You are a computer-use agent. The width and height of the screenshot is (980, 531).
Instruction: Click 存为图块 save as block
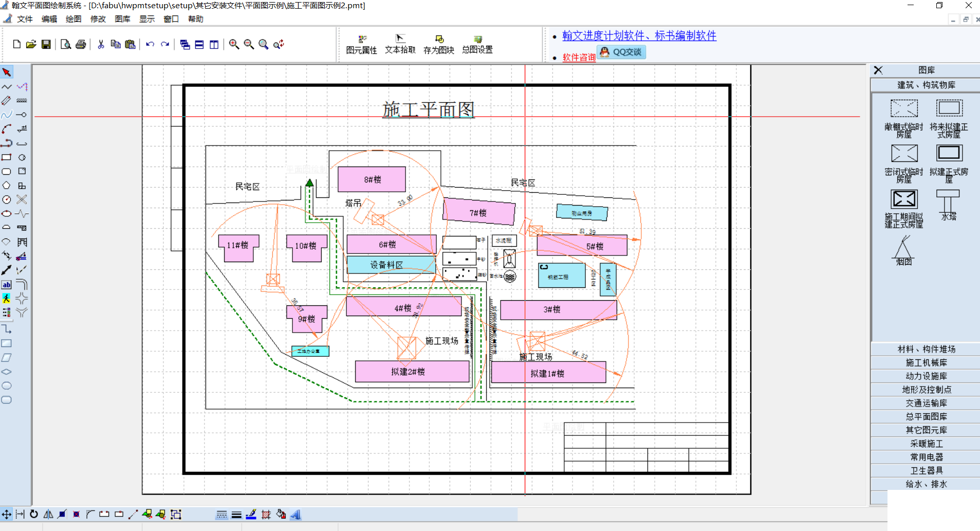pos(439,45)
